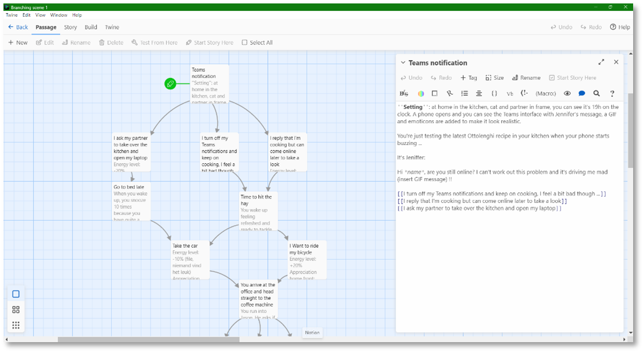644x353 pixels.
Task: Go Back to the library
Action: [x=18, y=27]
